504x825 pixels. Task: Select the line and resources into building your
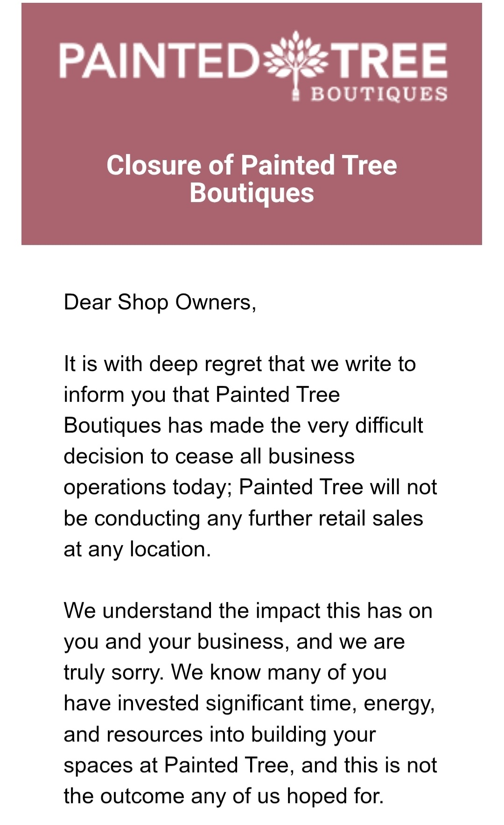tap(220, 734)
